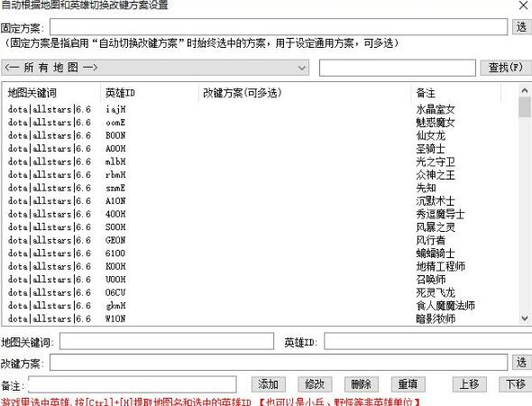Screen dimensions: 532x406
Task: Click the 改键方案(可多选) column header
Action: click(305, 93)
